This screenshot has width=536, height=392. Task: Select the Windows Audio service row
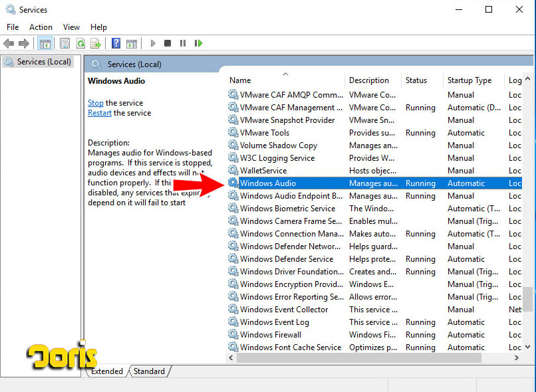point(374,183)
